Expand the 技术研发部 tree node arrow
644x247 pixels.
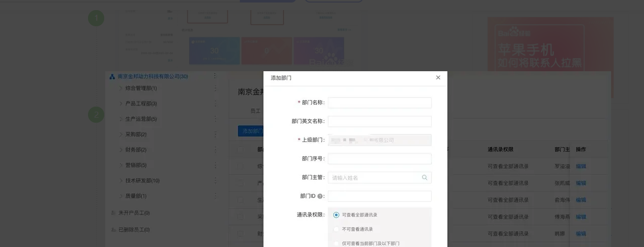120,180
